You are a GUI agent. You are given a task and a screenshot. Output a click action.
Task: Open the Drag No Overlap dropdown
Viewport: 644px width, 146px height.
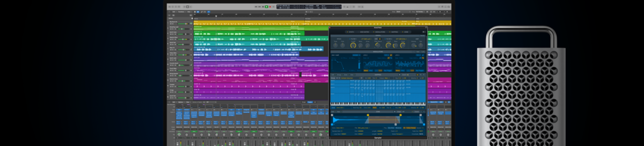(420, 12)
